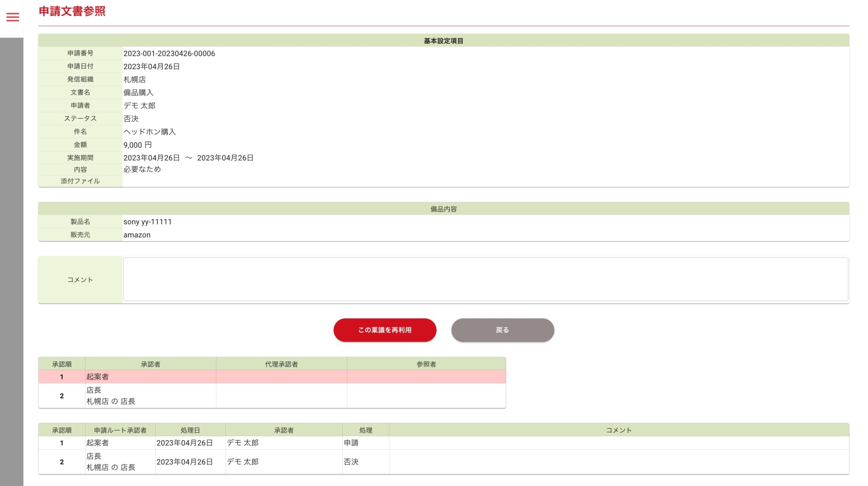Click the 札幌店 の 店長 approver row
Viewport: 868px width, 486px height.
pos(111,401)
